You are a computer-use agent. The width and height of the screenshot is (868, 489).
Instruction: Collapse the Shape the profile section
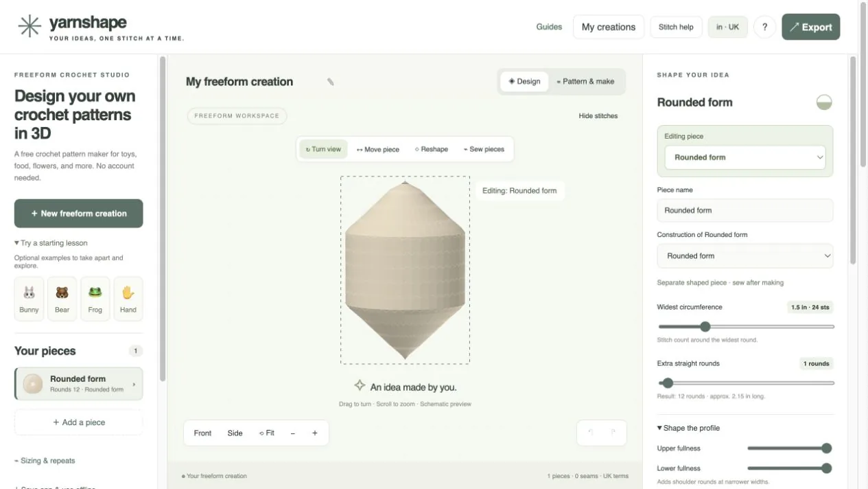(688, 428)
